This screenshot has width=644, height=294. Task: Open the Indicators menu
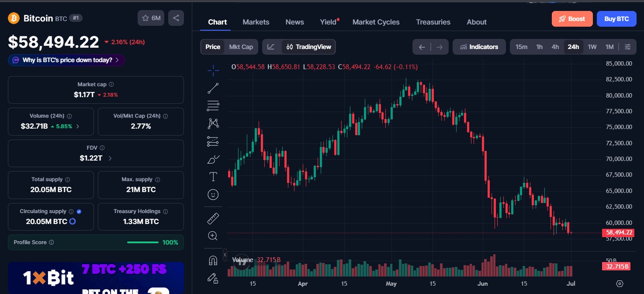click(x=479, y=47)
